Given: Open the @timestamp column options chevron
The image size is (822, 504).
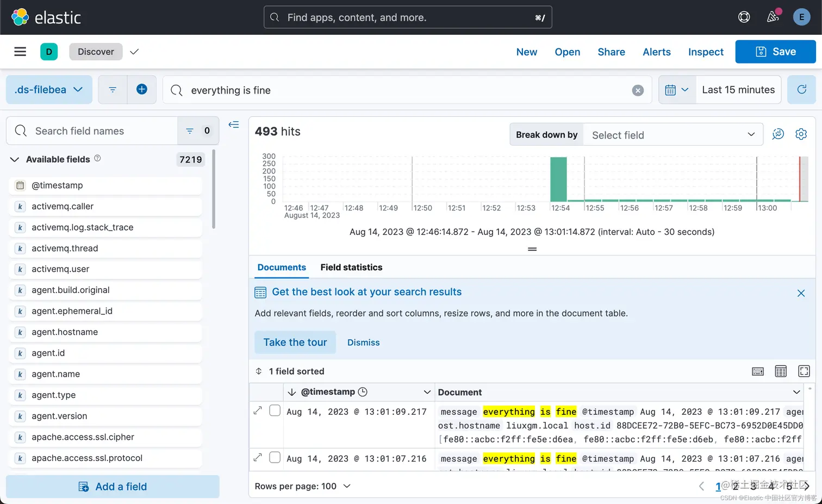Looking at the screenshot, I should click(x=427, y=392).
